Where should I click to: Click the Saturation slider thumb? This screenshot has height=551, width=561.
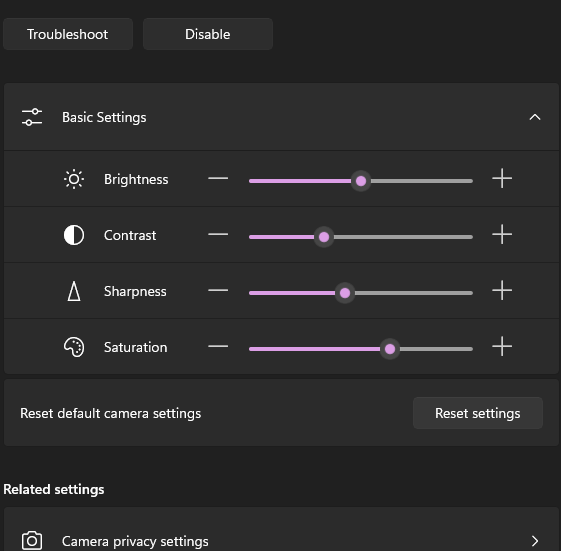(x=390, y=349)
